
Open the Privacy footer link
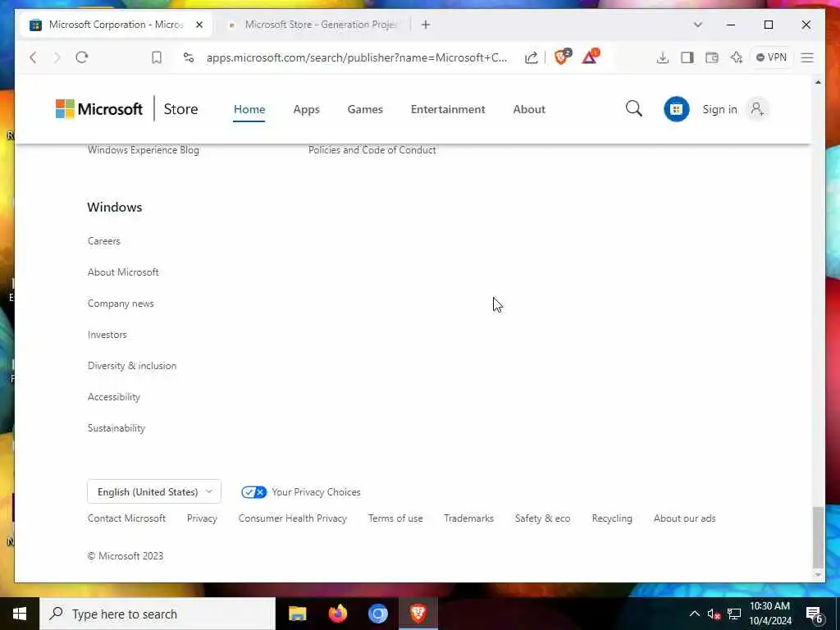[x=202, y=518]
